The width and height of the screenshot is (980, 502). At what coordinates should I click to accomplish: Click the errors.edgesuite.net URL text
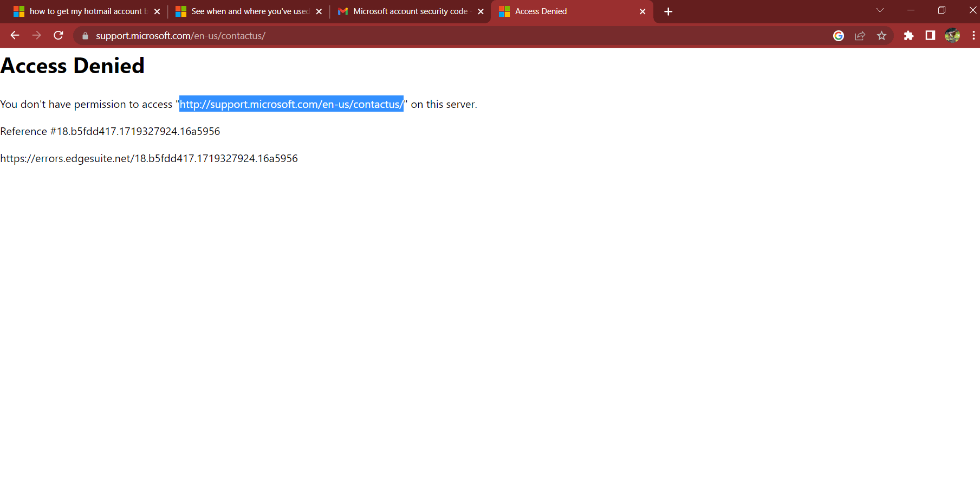click(x=149, y=158)
